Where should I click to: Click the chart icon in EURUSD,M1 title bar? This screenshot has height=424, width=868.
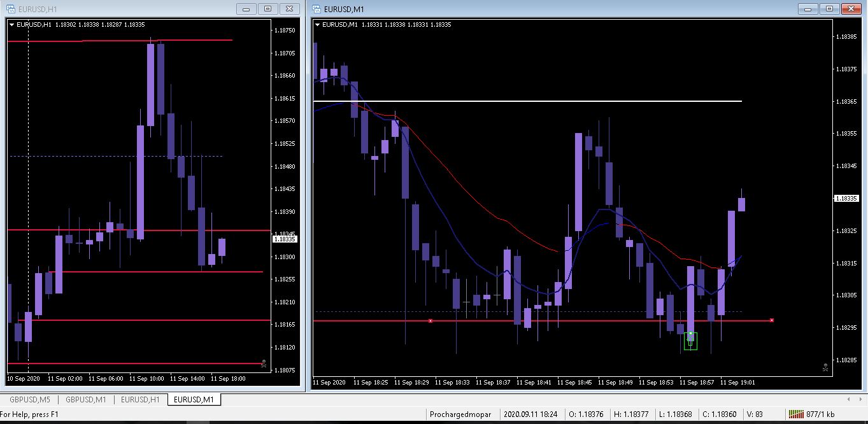(317, 9)
